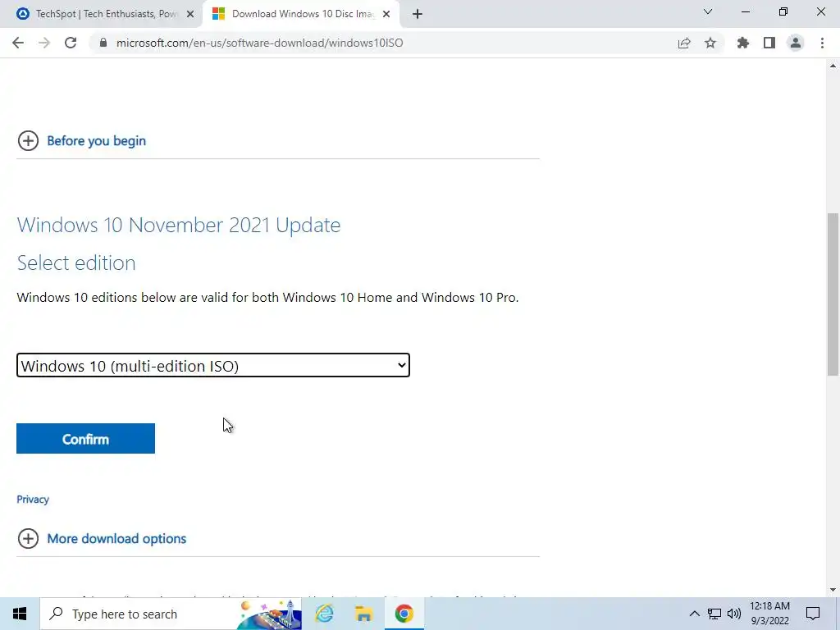840x630 pixels.
Task: Bookmark this page with the star
Action: (x=710, y=43)
